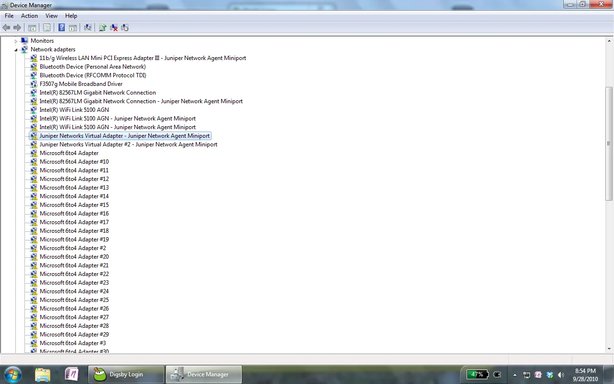Open Windows Explorer from the taskbar
Viewport: 614px width, 384px height.
click(x=42, y=375)
